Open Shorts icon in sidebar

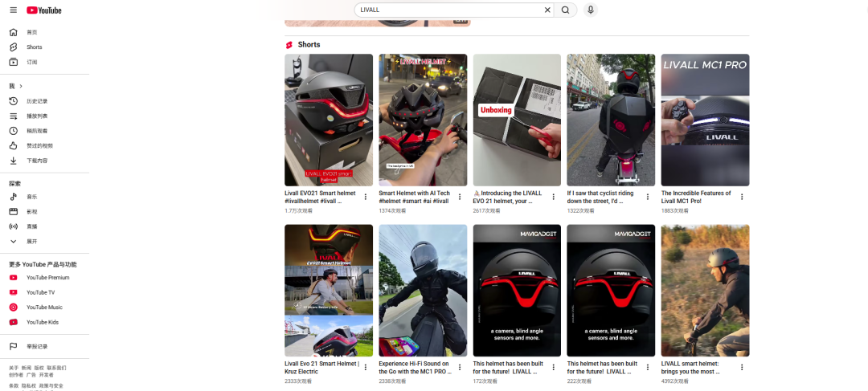pos(14,47)
